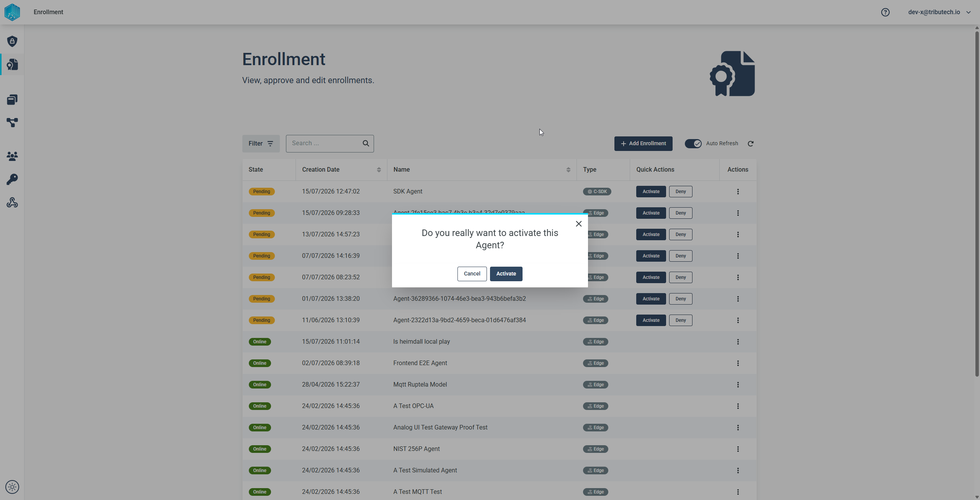Open actions menu for A Test OPC-UA
The image size is (980, 500).
tap(738, 406)
